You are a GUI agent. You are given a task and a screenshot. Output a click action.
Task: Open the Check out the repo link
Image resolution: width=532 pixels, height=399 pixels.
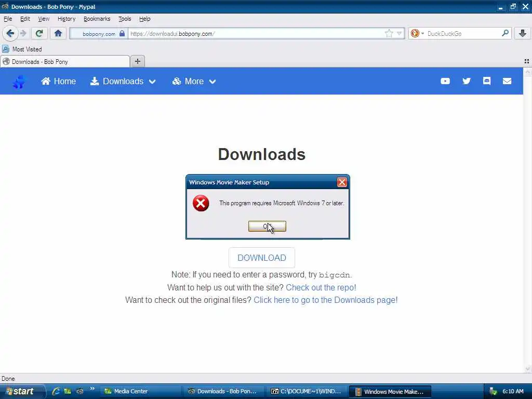point(321,288)
